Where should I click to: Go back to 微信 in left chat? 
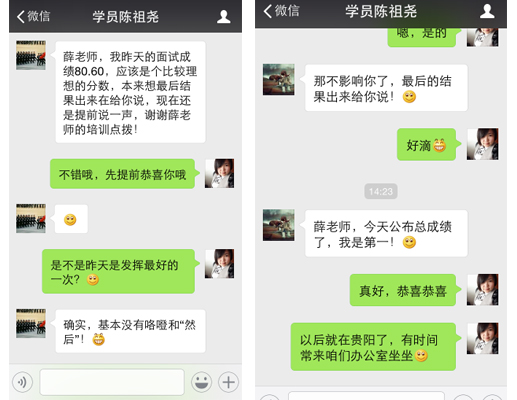[33, 16]
